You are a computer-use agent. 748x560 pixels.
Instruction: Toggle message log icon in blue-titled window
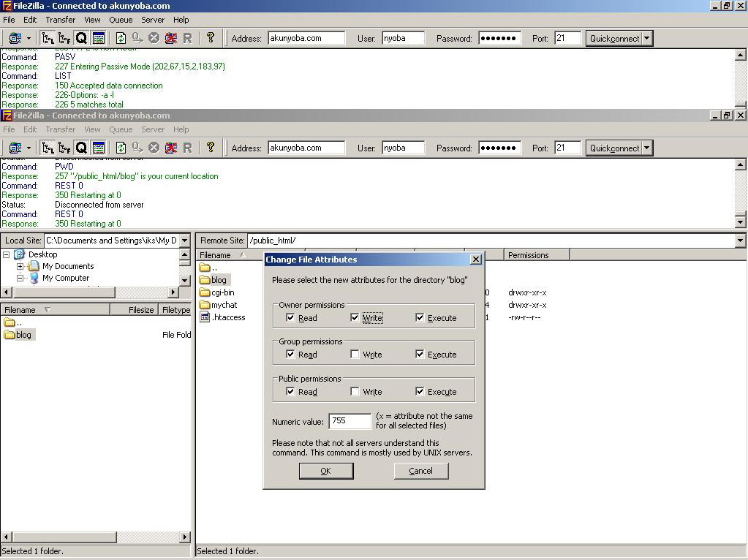tap(98, 38)
